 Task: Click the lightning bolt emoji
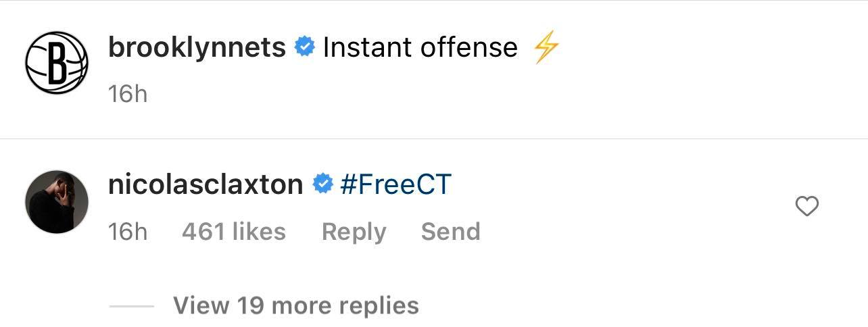546,48
